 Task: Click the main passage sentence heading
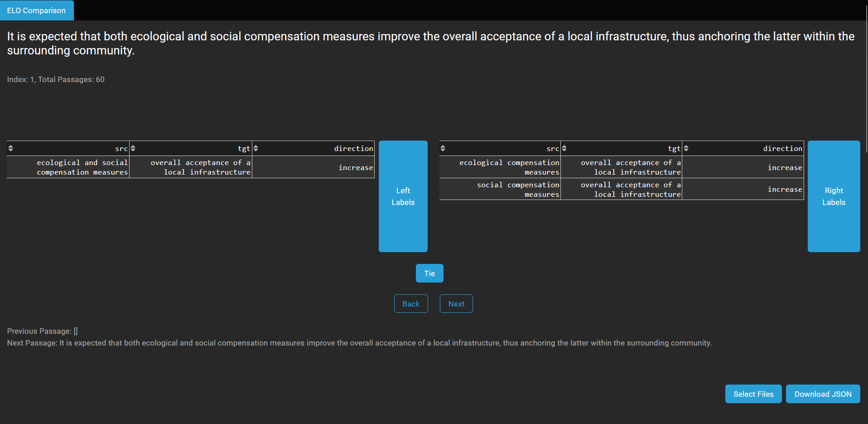tap(430, 43)
